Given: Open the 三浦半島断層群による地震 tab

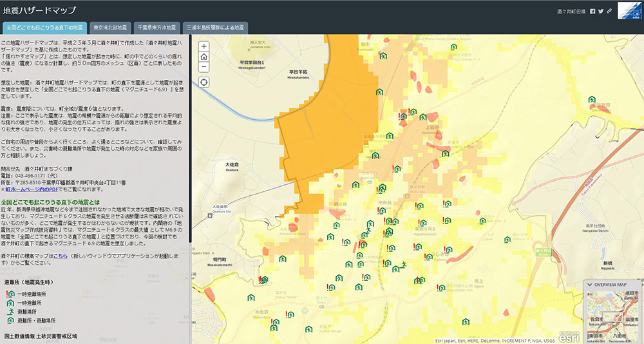Looking at the screenshot, I should [215, 28].
